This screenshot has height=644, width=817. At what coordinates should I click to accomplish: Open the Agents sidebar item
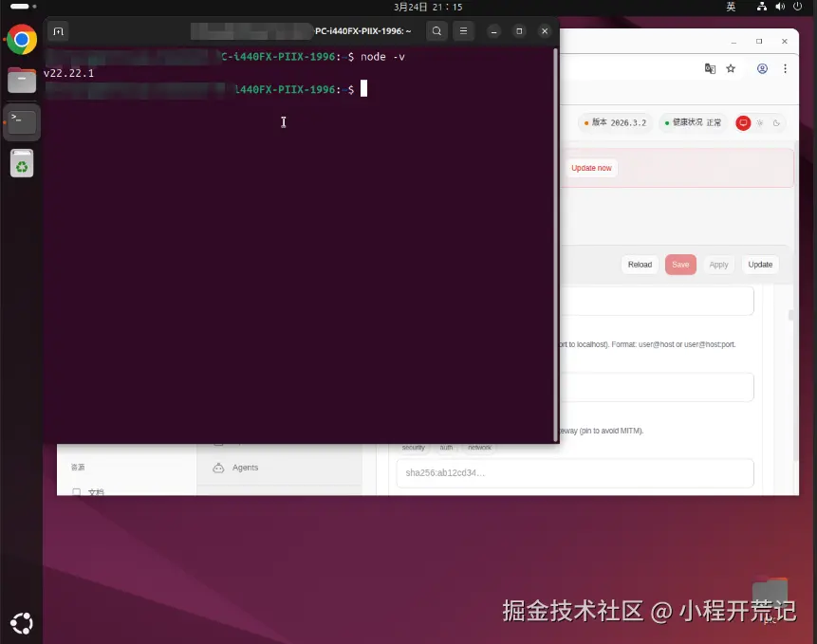(x=280, y=468)
